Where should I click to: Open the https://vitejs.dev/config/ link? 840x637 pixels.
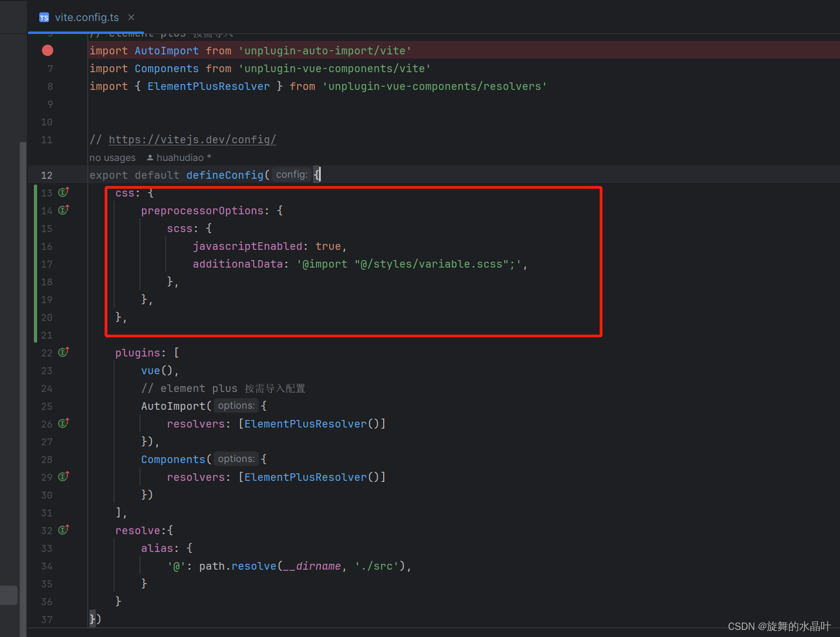point(192,139)
